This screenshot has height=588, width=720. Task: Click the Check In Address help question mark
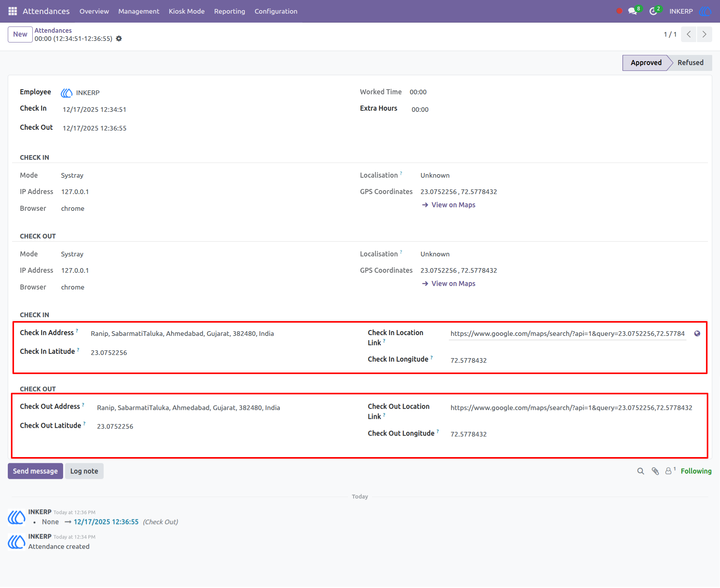77,330
